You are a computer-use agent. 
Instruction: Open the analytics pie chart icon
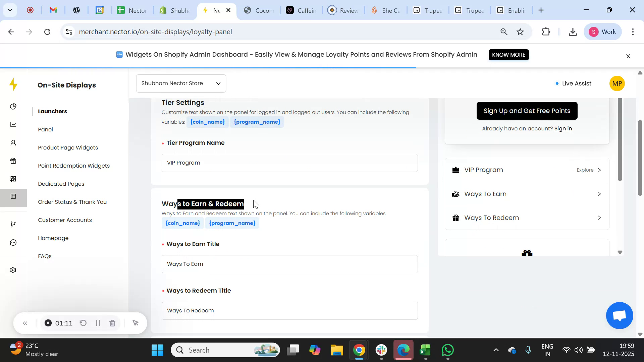pos(13,107)
